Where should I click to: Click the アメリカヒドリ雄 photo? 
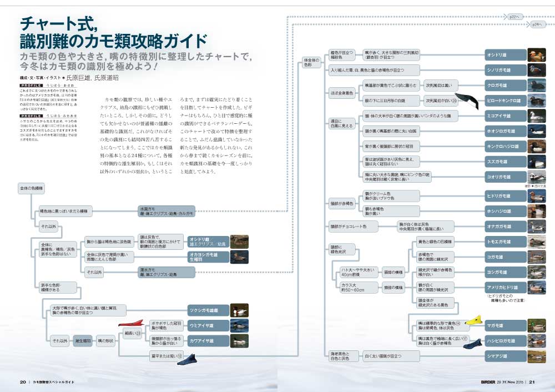[x=537, y=287]
